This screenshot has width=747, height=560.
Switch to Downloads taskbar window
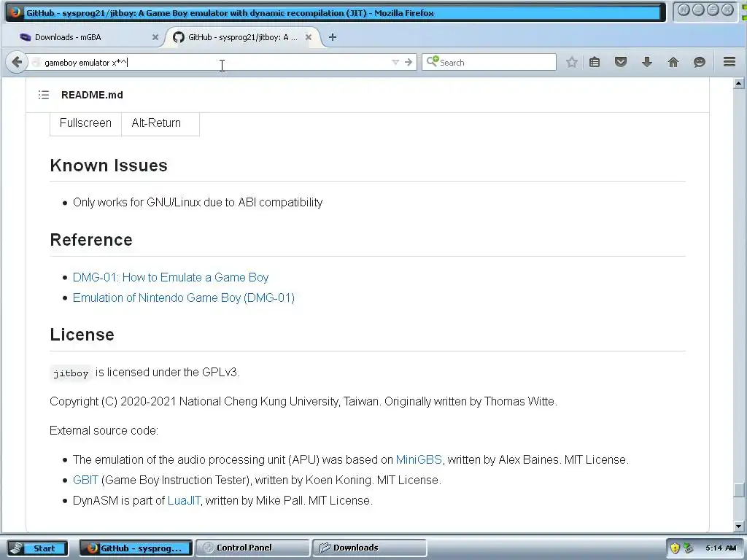[369, 548]
